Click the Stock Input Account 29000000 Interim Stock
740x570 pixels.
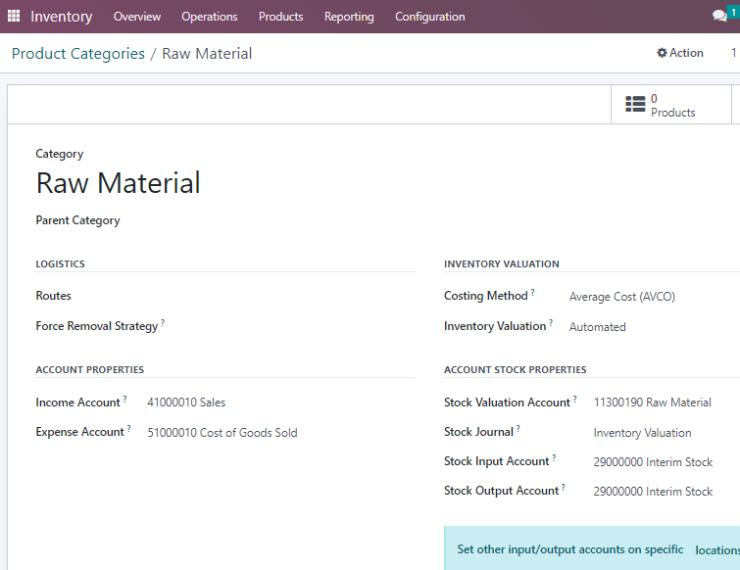pyautogui.click(x=653, y=462)
